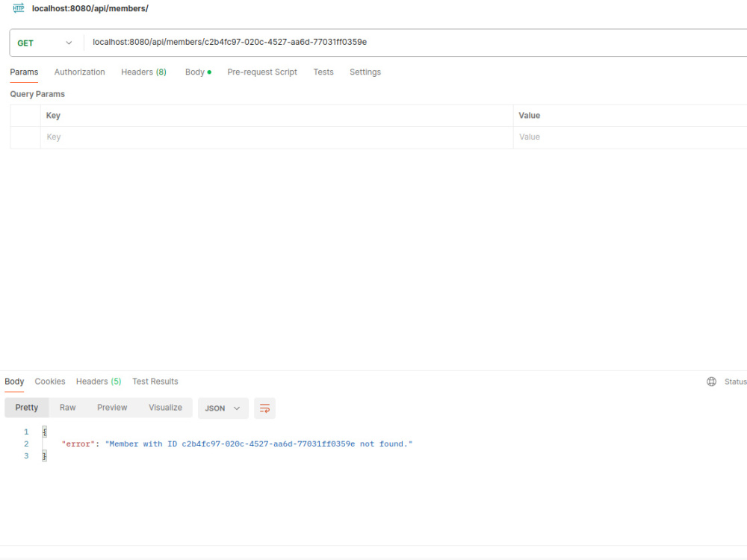Open the request Body tab
This screenshot has width=747, height=560.
[x=198, y=72]
